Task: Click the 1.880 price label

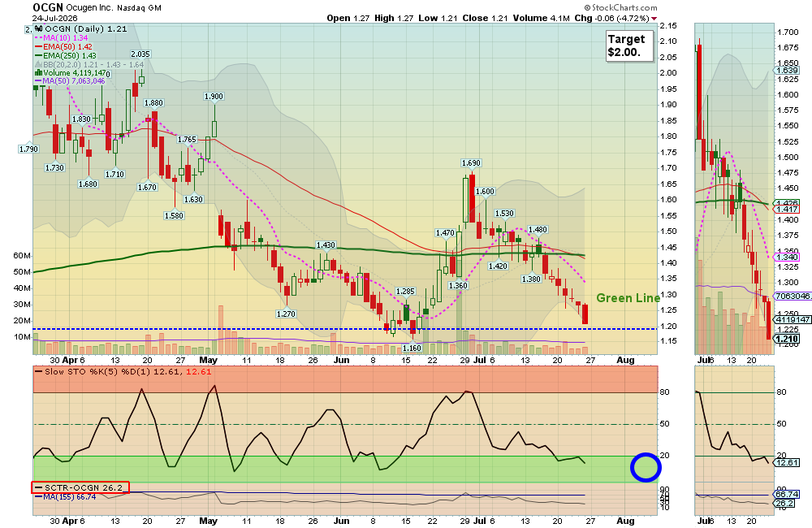Action: pos(153,103)
